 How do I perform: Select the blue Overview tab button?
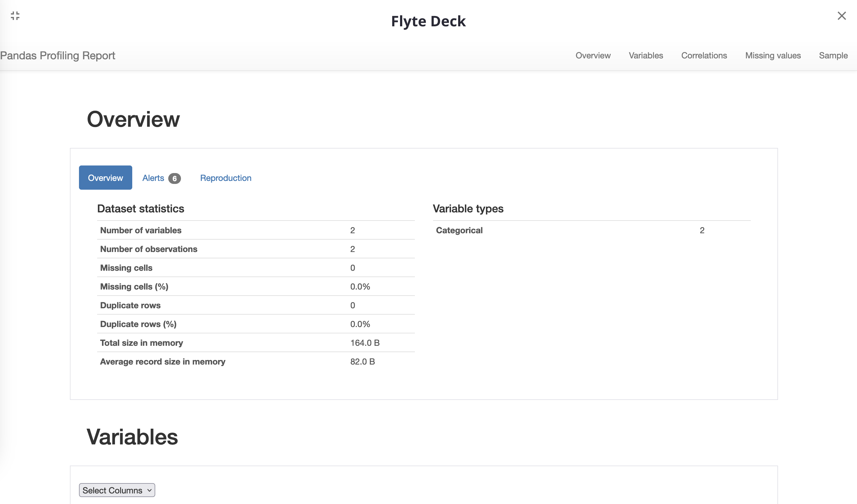pos(105,178)
